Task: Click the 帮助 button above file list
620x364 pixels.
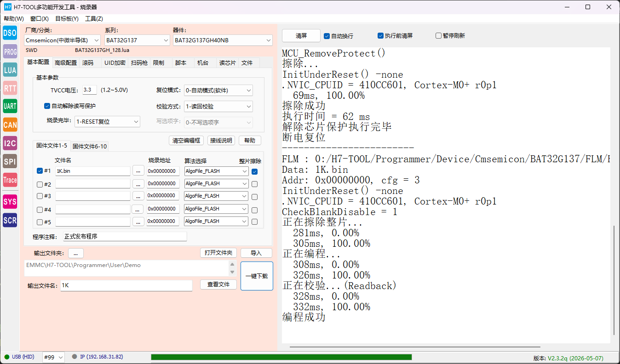Action: click(250, 140)
